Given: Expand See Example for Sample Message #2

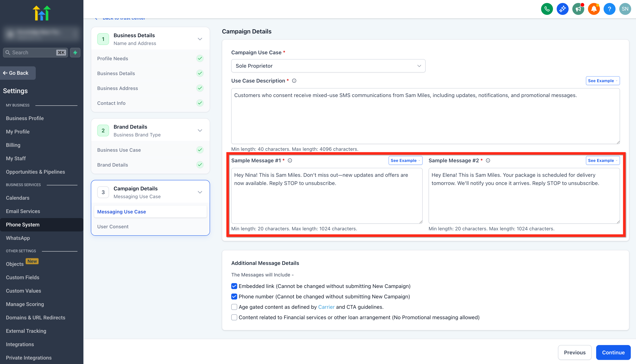Looking at the screenshot, I should (x=602, y=160).
